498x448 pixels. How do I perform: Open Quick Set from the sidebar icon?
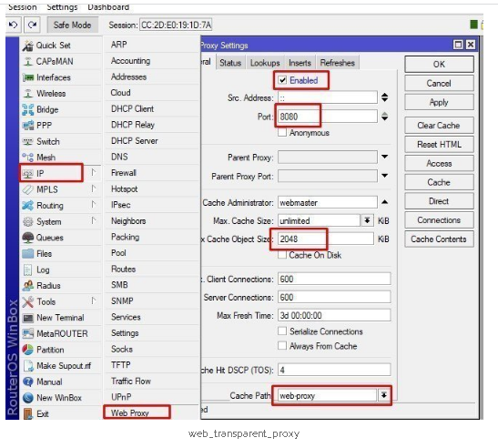[x=28, y=46]
